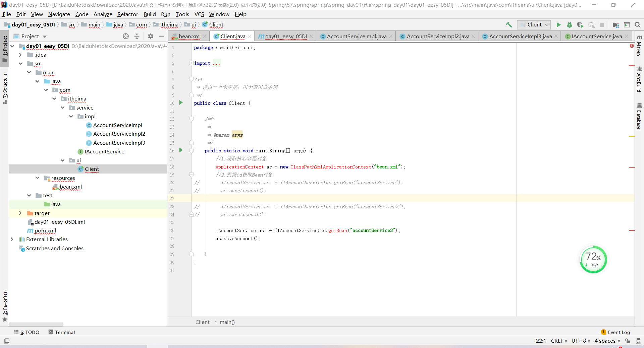Viewport: 644px width, 348px height.
Task: Expand the target folder in tree
Action: click(x=20, y=213)
